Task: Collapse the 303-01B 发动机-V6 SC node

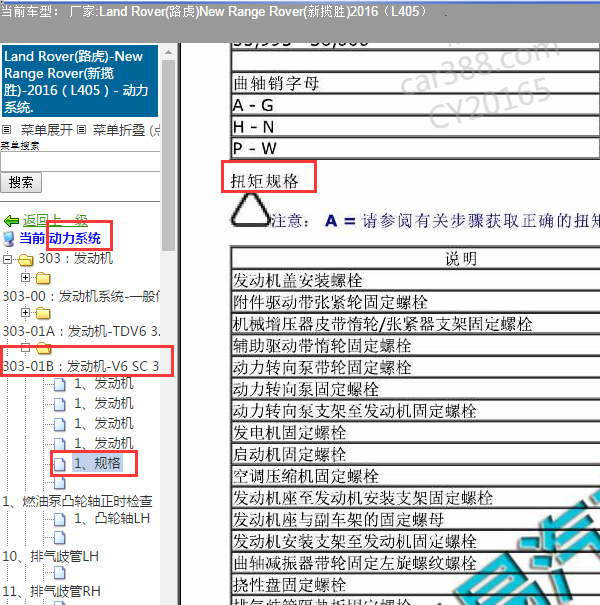Action: [25, 348]
